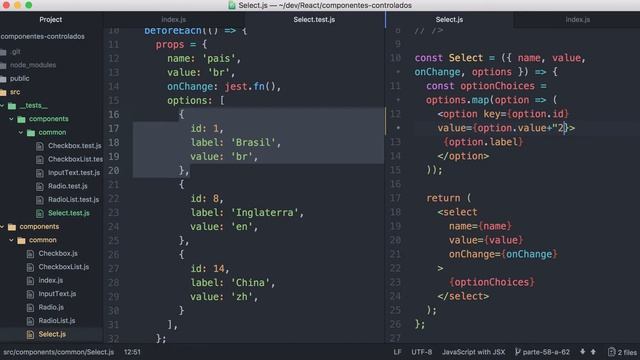This screenshot has width=640, height=360.
Task: Click text label: 'China'
Action: click(x=233, y=283)
